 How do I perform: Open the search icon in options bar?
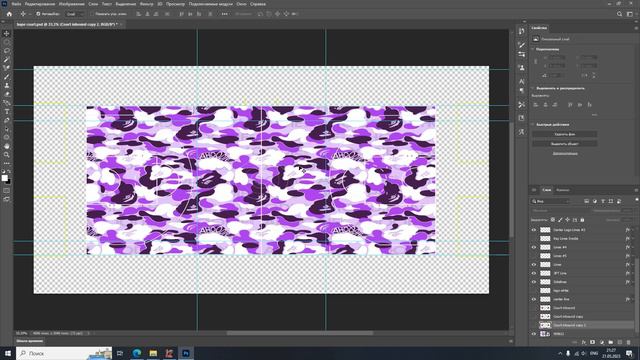(x=620, y=14)
